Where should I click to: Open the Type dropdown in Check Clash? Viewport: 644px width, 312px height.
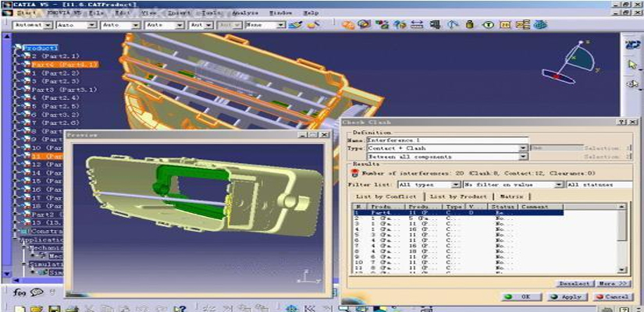(x=524, y=147)
